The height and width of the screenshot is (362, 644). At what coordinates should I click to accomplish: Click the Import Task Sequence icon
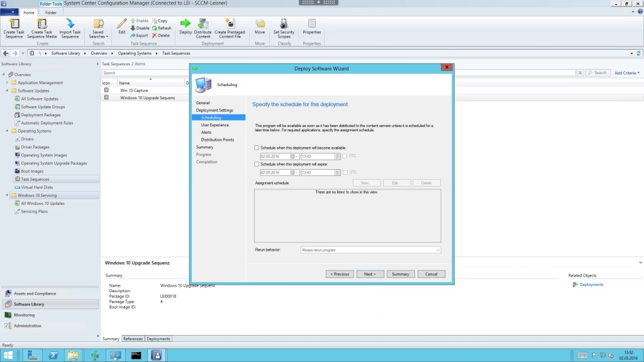coord(70,24)
